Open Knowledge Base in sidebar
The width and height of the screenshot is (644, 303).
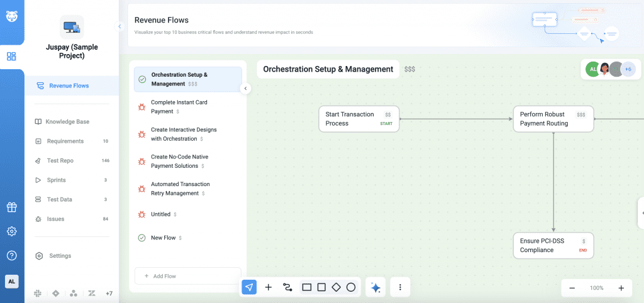(69, 121)
